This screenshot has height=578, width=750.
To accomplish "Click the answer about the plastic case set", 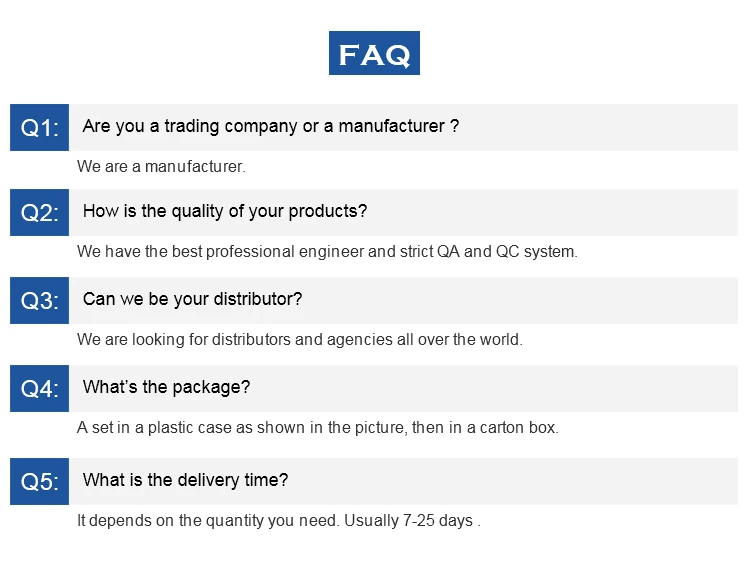I will [x=317, y=428].
